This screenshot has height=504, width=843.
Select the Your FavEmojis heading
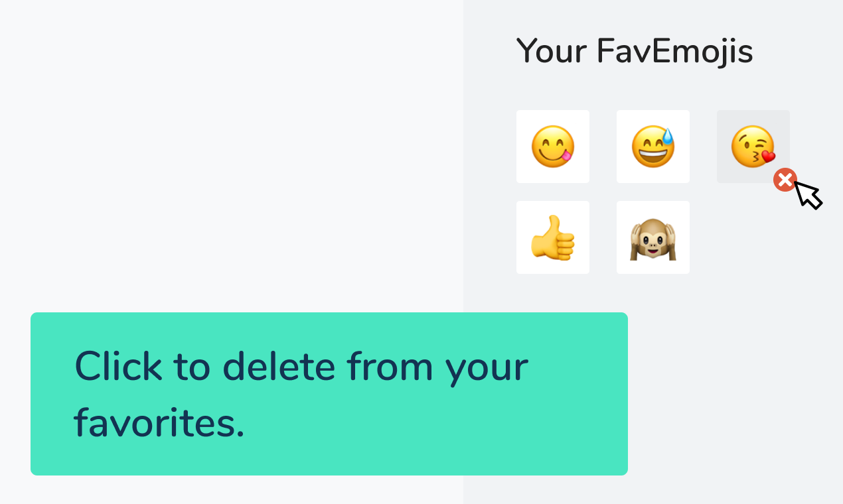coord(635,50)
